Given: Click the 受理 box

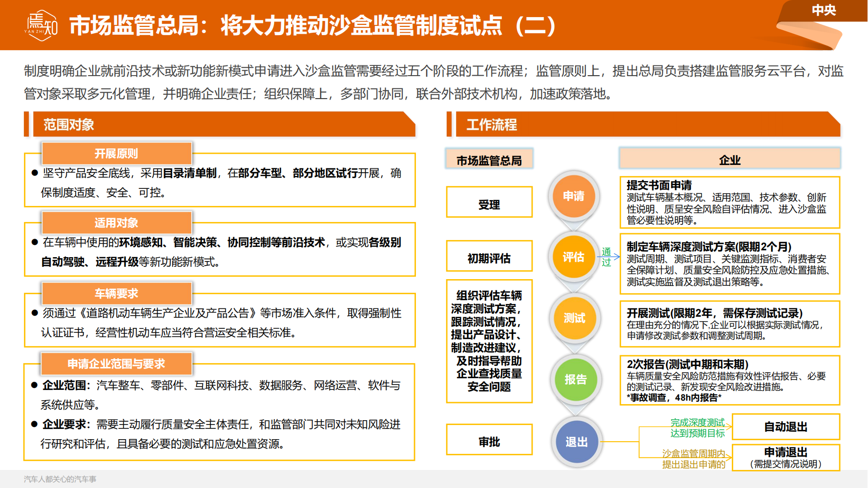Looking at the screenshot, I should 489,202.
